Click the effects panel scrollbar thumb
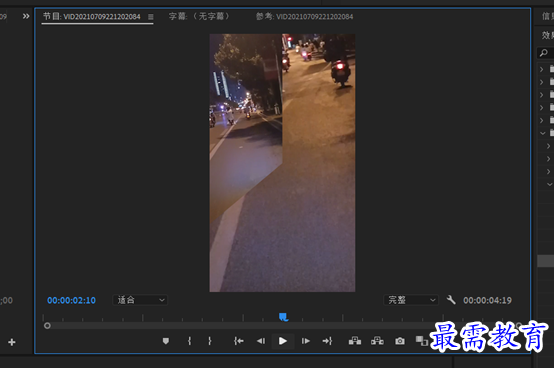Screen dimensions: 554x368 pyautogui.click(x=546, y=261)
